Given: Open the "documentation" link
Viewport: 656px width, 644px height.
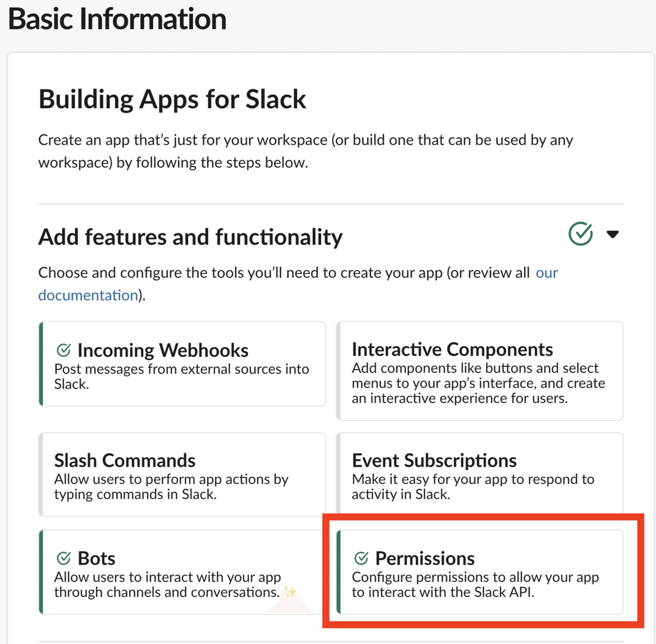Looking at the screenshot, I should (88, 295).
